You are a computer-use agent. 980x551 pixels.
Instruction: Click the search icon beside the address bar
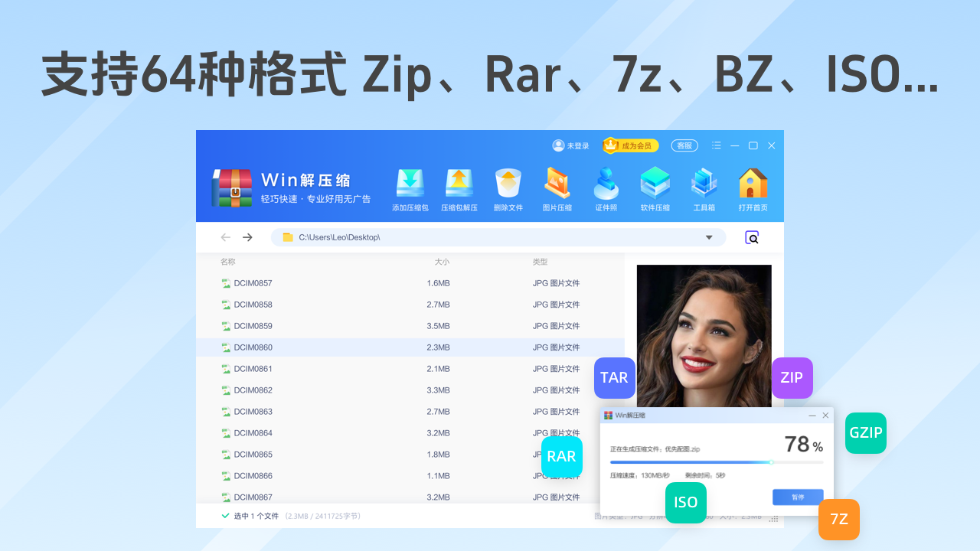[x=752, y=237]
